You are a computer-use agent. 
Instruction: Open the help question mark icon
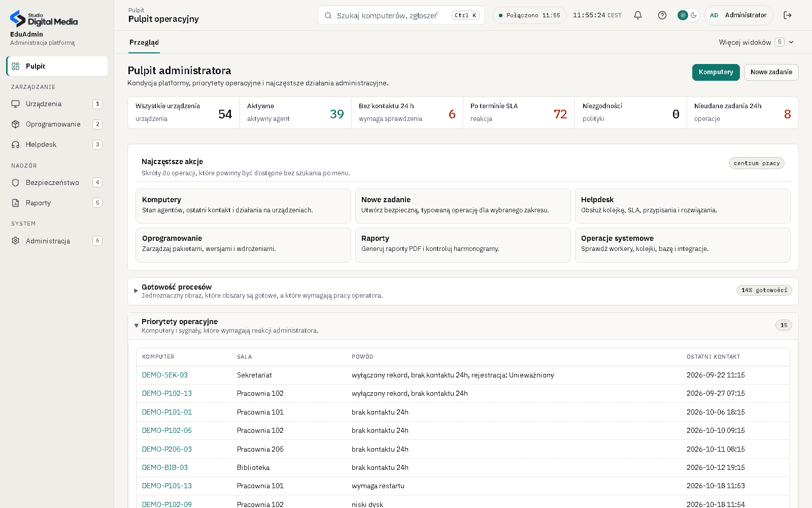click(x=662, y=15)
